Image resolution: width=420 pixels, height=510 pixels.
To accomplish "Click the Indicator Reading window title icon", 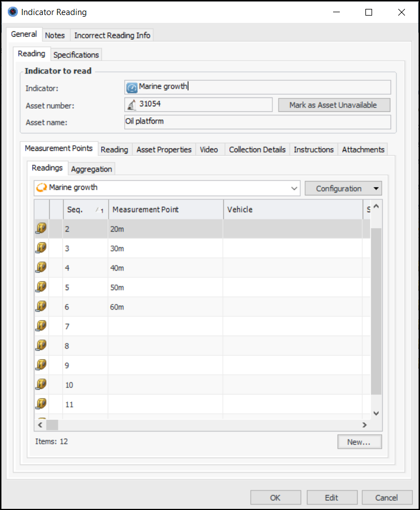I will click(x=13, y=12).
